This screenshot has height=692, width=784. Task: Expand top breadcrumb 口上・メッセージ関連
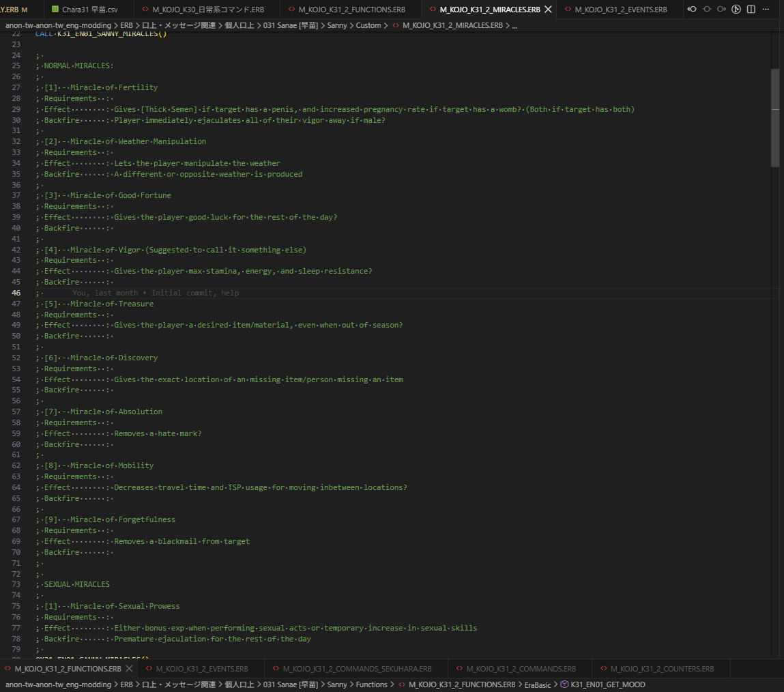(x=179, y=25)
